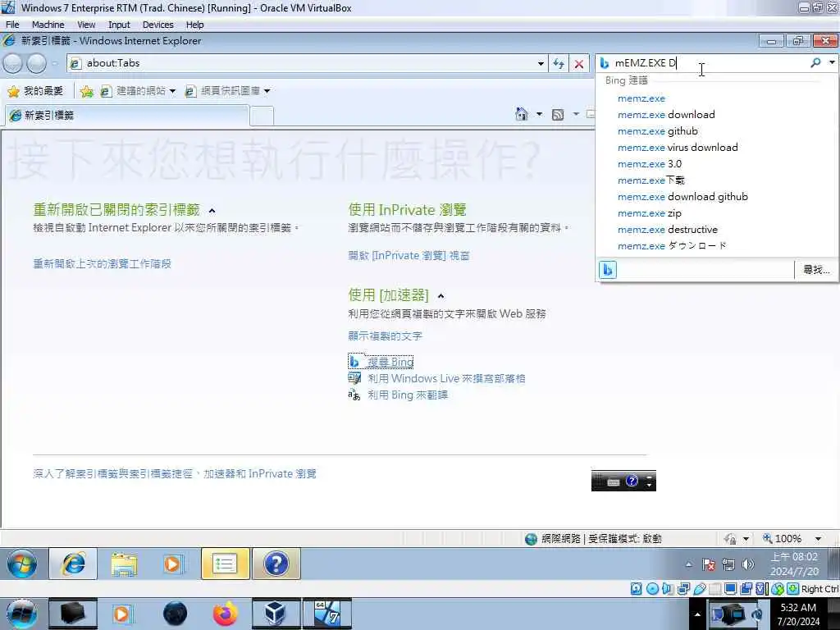840x630 pixels.
Task: Show hidden icons arrow in guest tray
Action: point(689,564)
